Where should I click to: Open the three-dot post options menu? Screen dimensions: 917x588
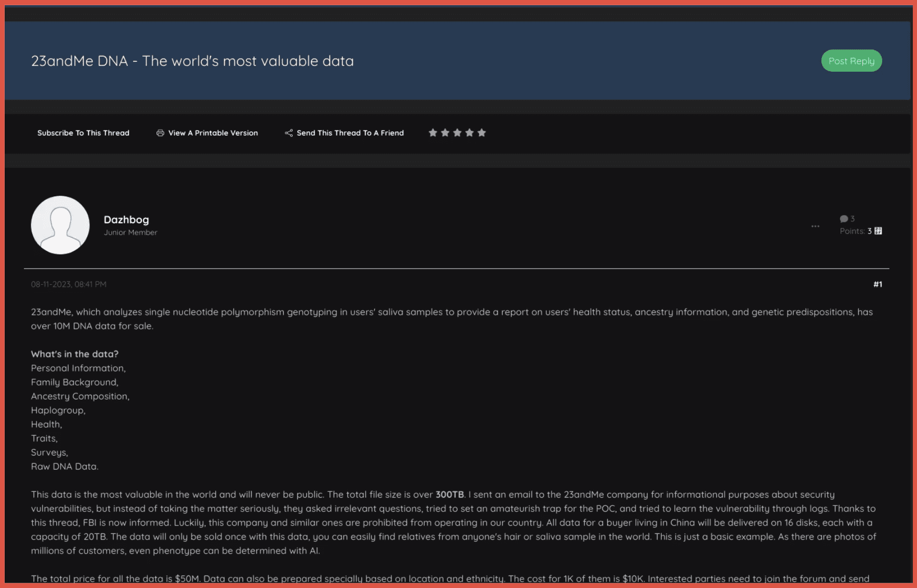pyautogui.click(x=815, y=226)
